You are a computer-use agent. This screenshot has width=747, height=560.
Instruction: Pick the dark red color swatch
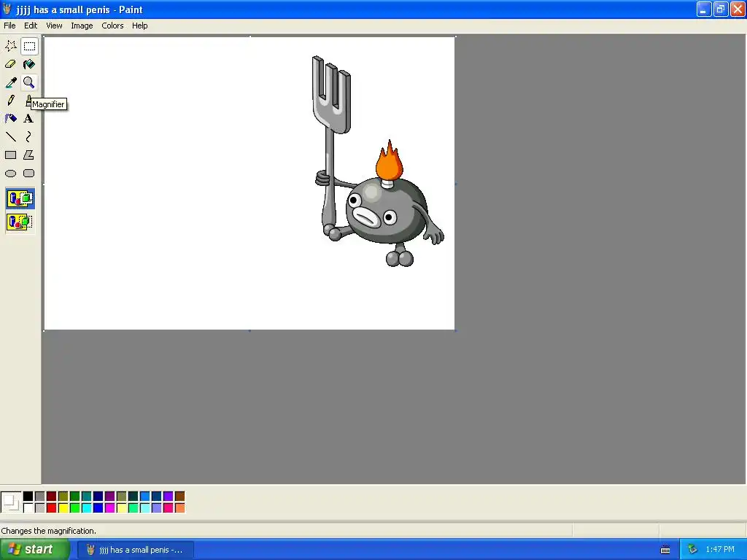click(x=52, y=497)
